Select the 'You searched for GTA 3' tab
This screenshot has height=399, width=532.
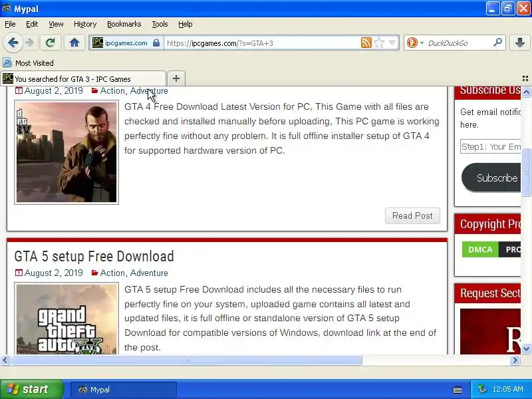tap(83, 78)
